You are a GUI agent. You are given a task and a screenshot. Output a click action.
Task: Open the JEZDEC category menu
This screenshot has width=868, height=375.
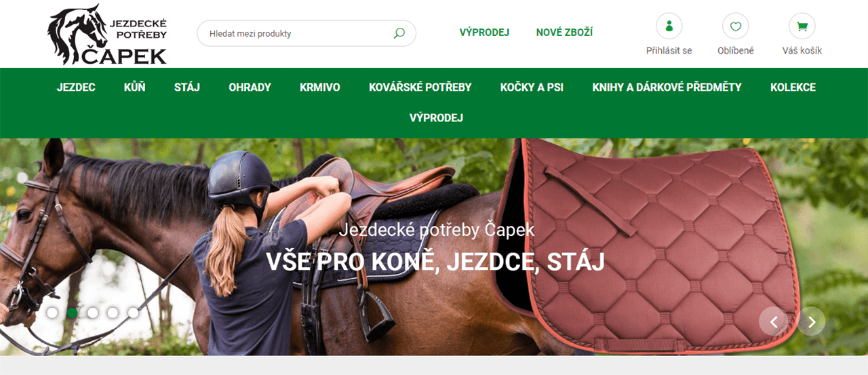click(76, 87)
